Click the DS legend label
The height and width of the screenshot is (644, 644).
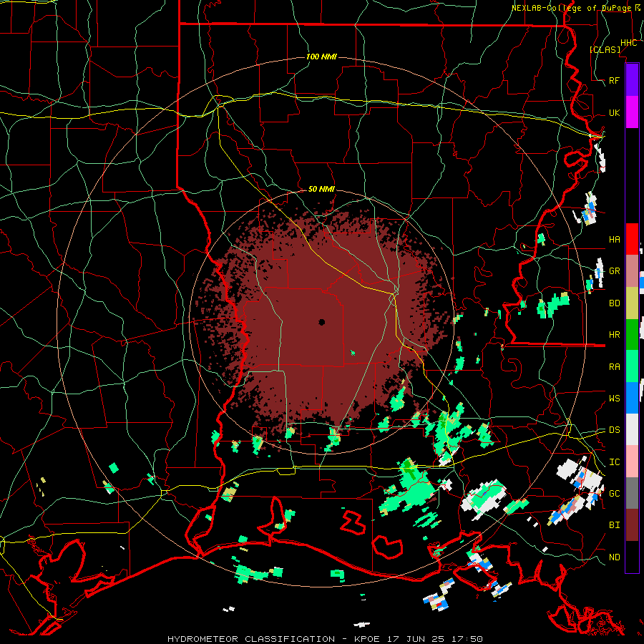[614, 429]
